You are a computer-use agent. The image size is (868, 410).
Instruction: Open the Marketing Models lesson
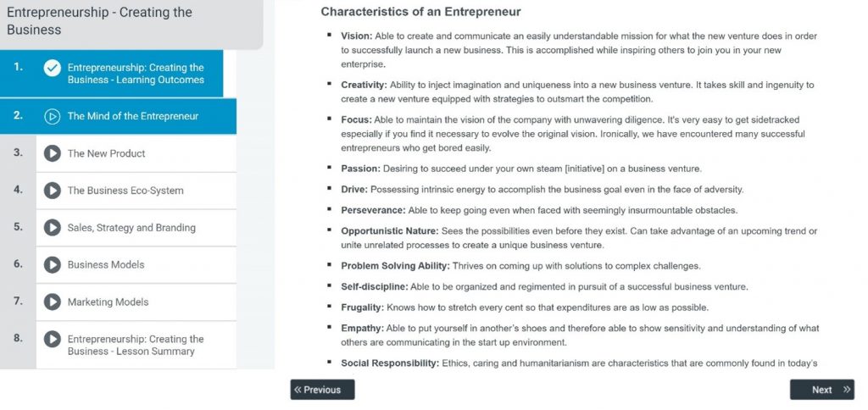(108, 302)
